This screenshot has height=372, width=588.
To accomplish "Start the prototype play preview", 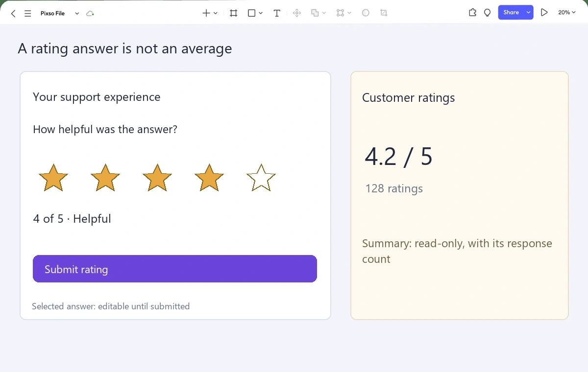I will pyautogui.click(x=544, y=13).
